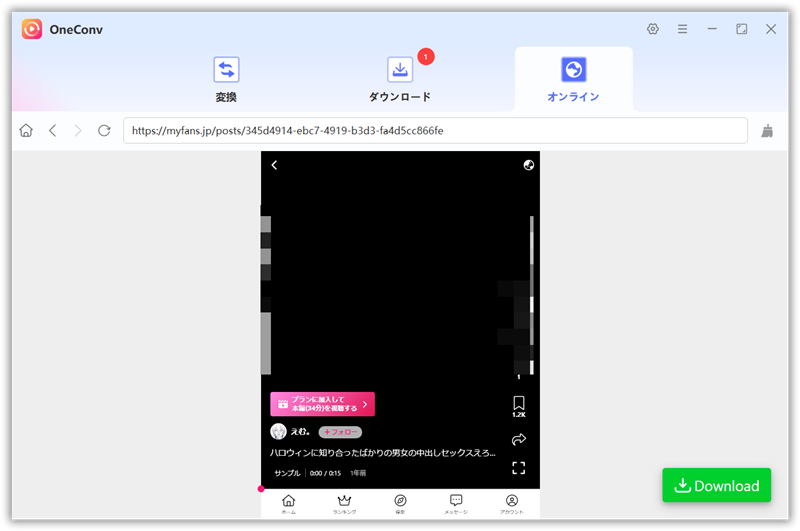Open the ホーム tab in the bottom navigation
The width and height of the screenshot is (800, 531).
tap(289, 504)
